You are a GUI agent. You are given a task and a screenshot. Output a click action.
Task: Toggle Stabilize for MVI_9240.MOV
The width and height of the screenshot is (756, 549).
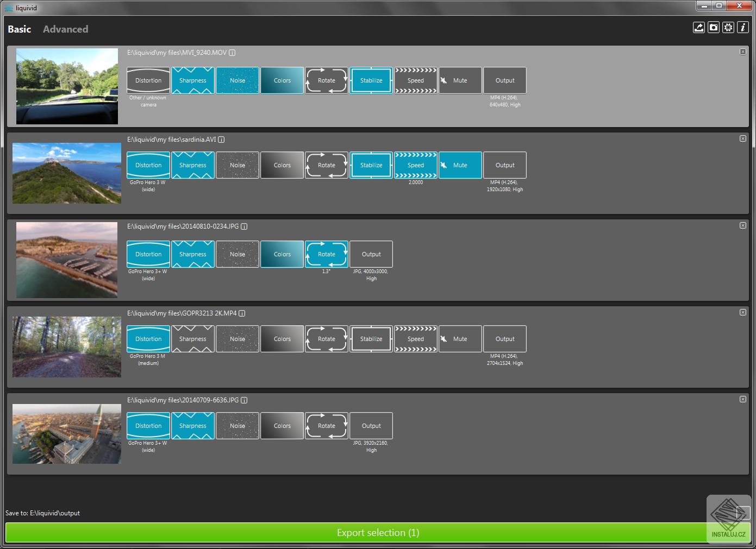[x=371, y=80]
